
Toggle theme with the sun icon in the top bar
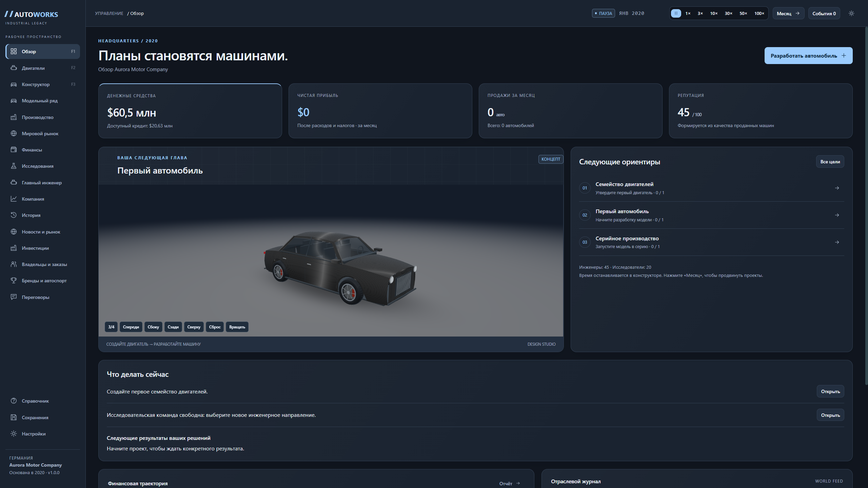point(851,14)
